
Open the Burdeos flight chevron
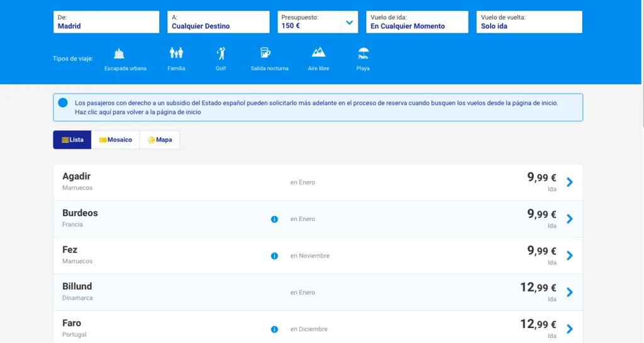(x=570, y=219)
